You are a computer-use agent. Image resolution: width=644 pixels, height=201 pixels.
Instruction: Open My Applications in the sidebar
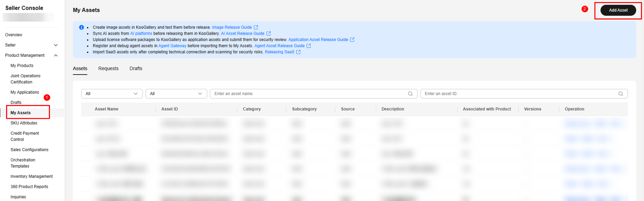click(x=25, y=92)
